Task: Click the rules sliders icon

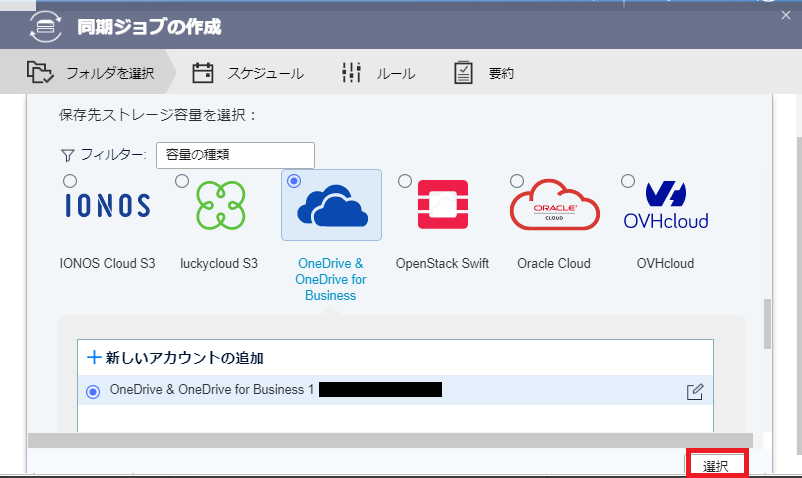Action: point(351,73)
